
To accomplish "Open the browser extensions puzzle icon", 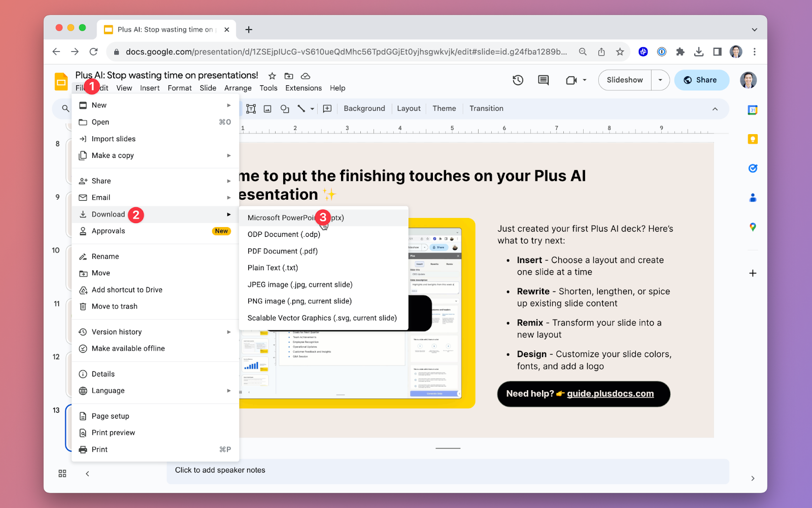I will [x=680, y=52].
